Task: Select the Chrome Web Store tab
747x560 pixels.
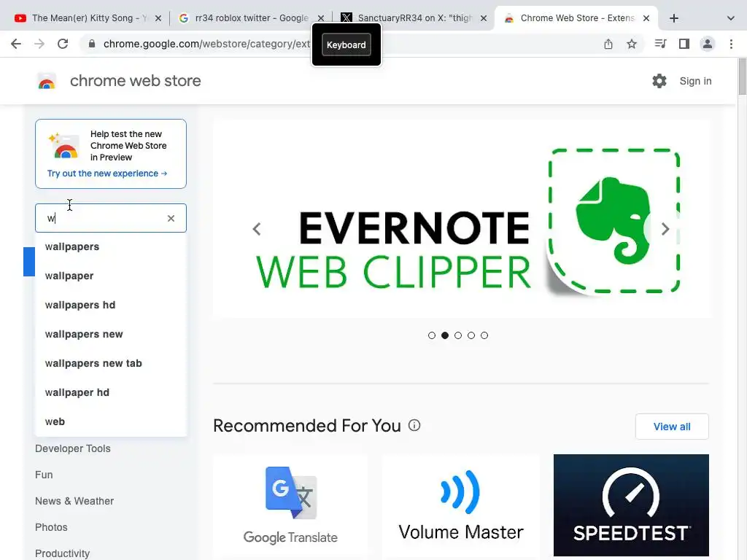Action: 576,18
